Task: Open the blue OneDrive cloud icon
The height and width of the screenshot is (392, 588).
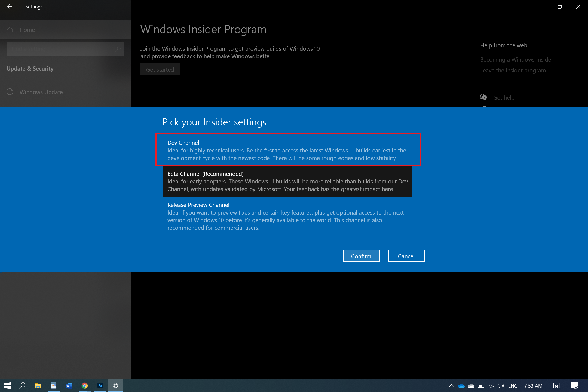Action: tap(461, 386)
